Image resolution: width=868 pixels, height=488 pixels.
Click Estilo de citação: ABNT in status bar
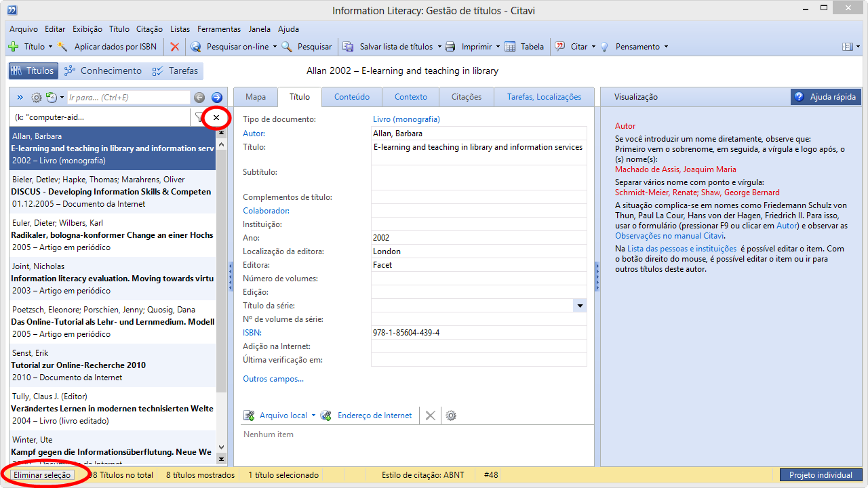tap(423, 475)
